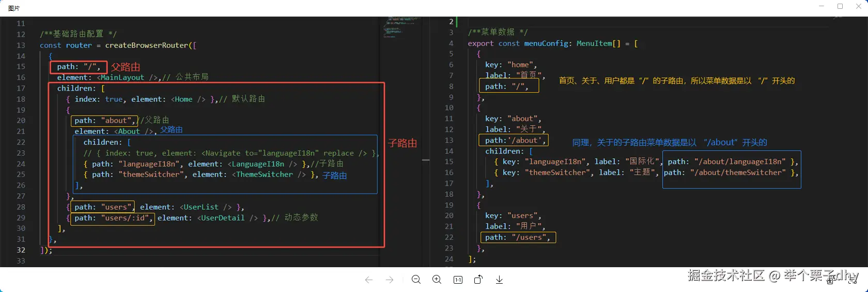Click the 基础路由配置 comment line
This screenshot has width=868, height=292.
[x=79, y=34]
